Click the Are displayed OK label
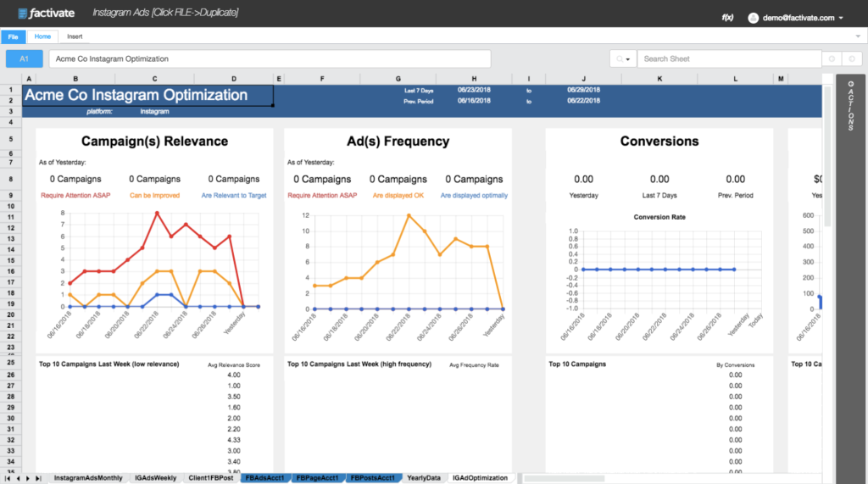This screenshot has height=484, width=868. pos(398,196)
